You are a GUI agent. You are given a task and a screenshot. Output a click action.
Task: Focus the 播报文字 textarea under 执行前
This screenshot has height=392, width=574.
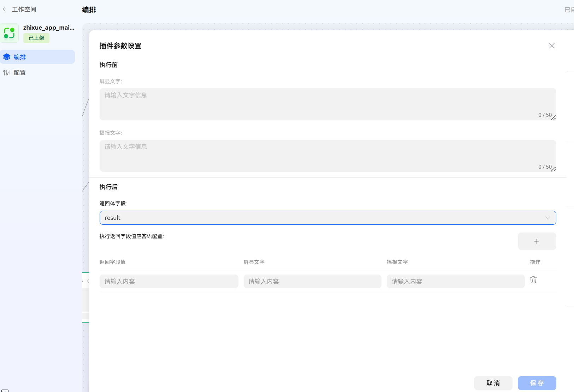tap(327, 156)
